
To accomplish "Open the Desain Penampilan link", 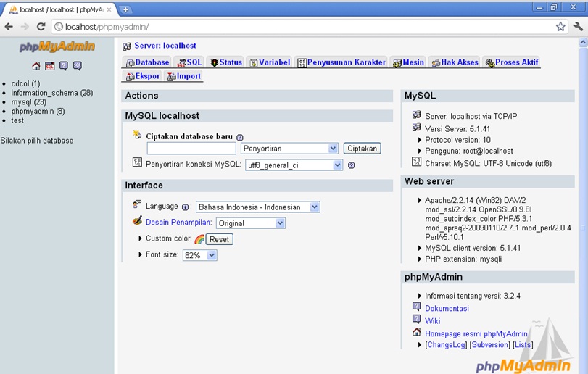I will 179,223.
